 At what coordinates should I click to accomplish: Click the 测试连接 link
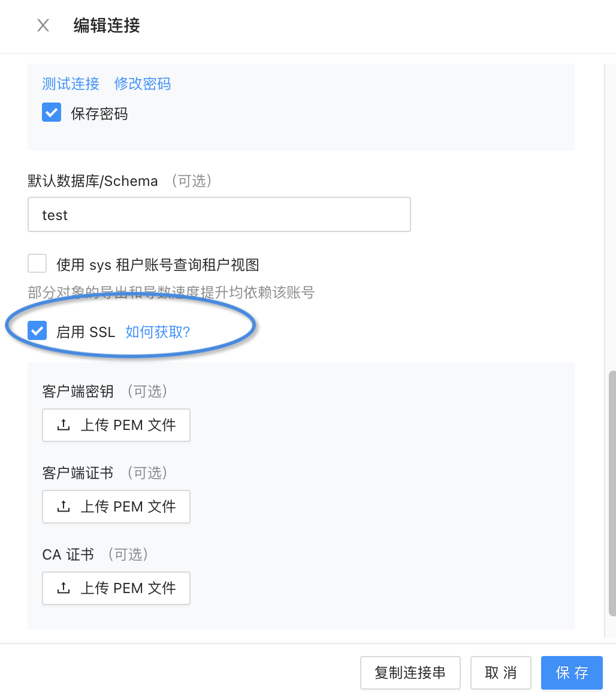click(x=70, y=84)
